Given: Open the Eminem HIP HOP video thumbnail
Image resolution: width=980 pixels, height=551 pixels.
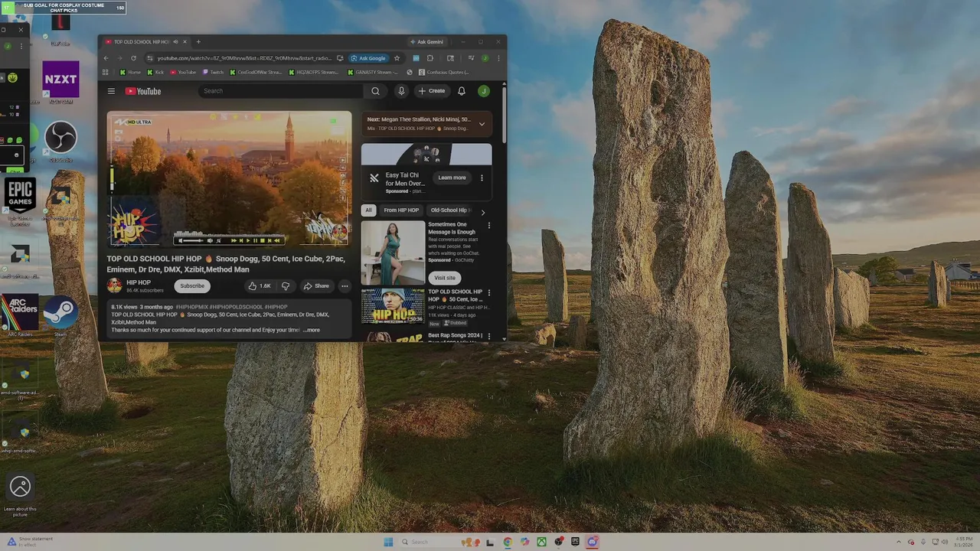Looking at the screenshot, I should (393, 305).
